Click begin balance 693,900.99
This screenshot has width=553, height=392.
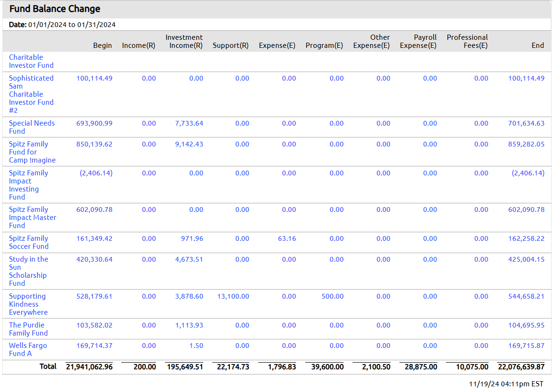click(x=94, y=123)
